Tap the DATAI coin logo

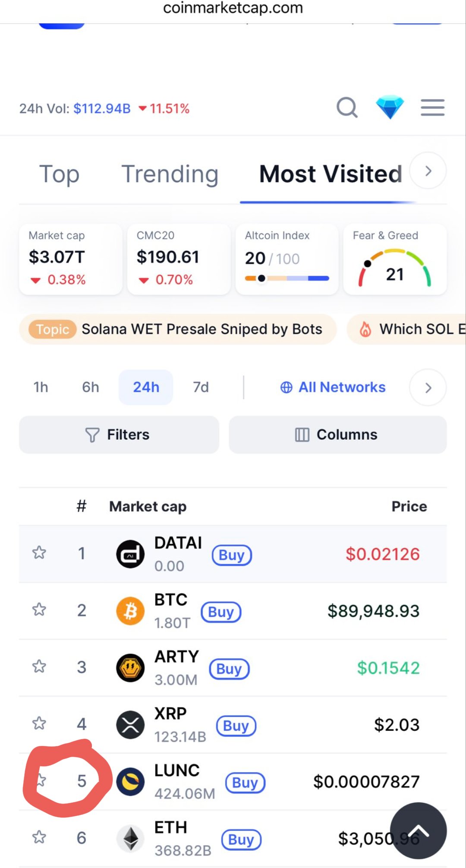point(130,554)
